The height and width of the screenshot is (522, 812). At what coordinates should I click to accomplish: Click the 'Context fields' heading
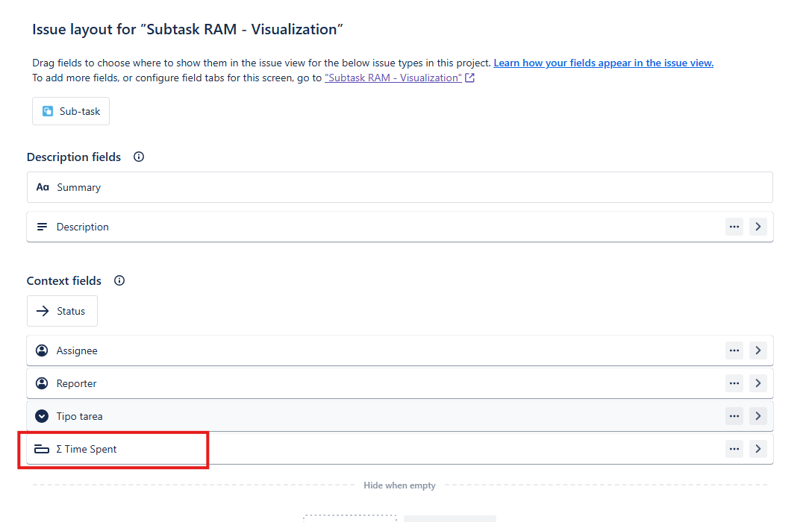(x=64, y=280)
